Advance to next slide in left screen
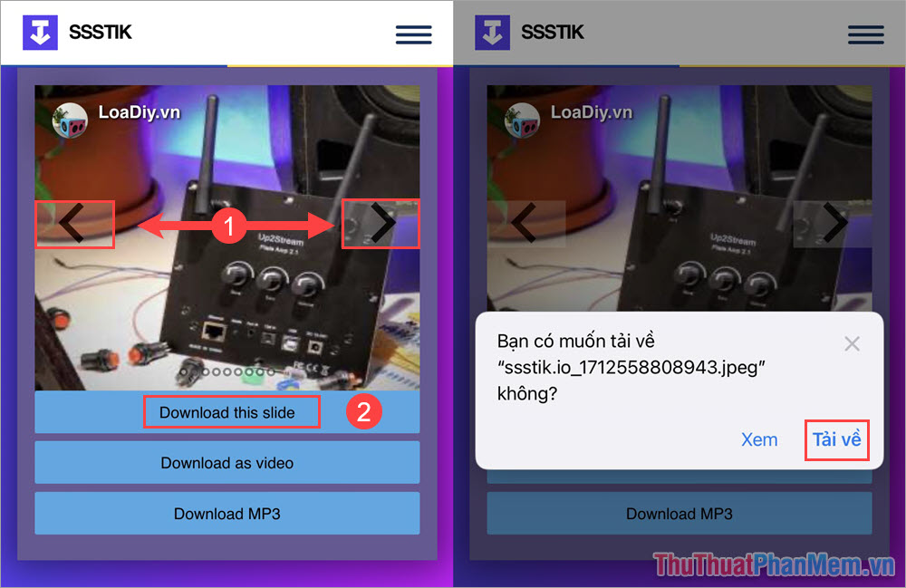 pyautogui.click(x=381, y=224)
